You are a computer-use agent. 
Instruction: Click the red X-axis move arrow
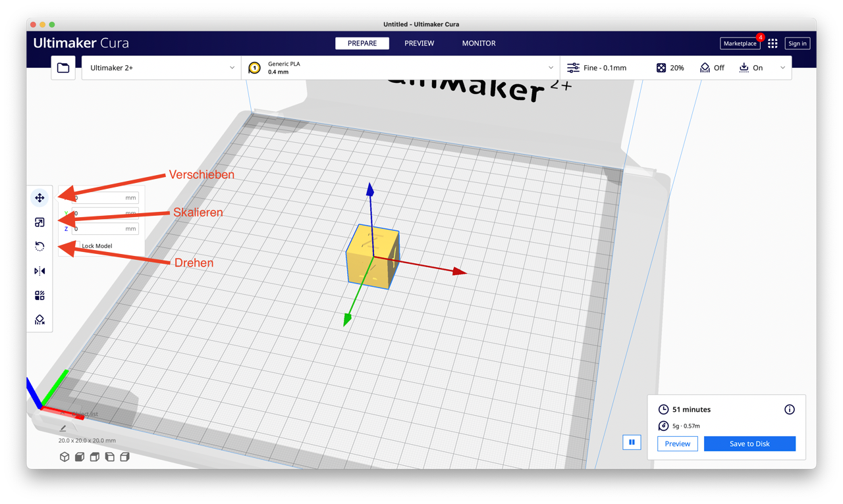coord(460,271)
